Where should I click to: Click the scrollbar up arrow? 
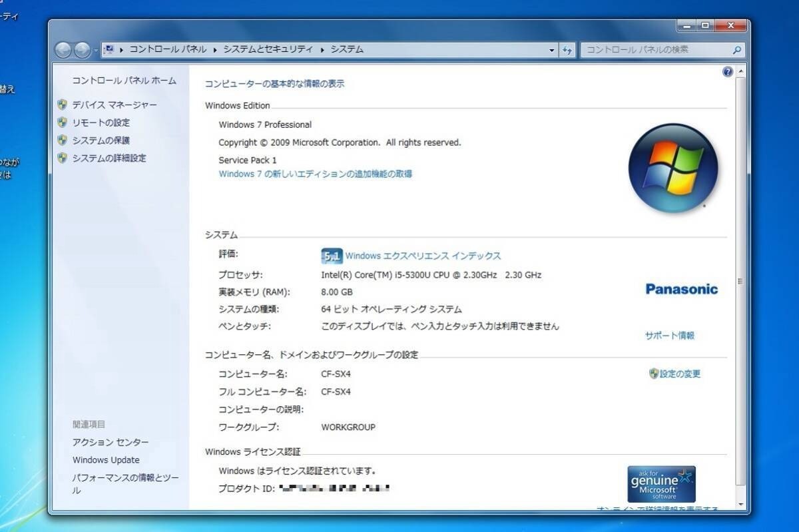click(x=741, y=71)
